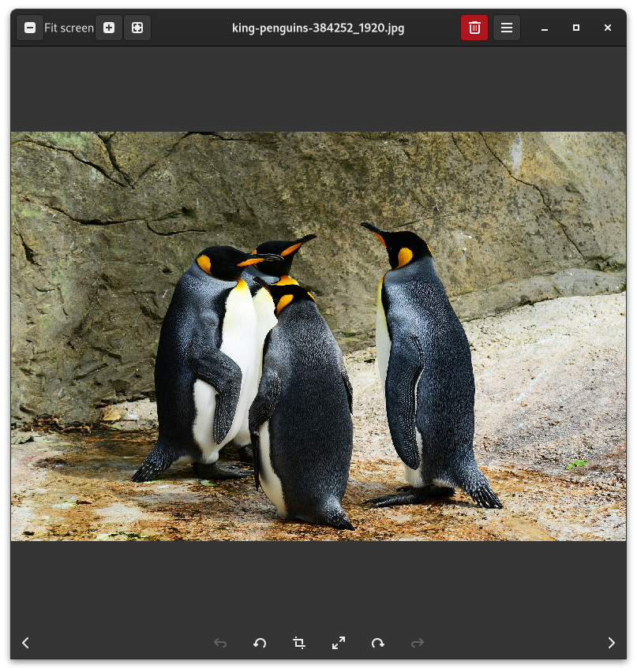
Task: Select the crop tool
Action: 299,643
